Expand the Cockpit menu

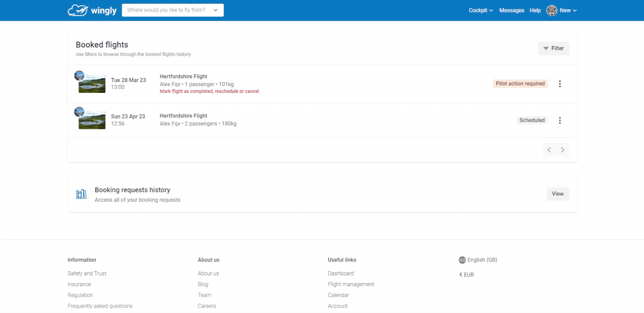(x=481, y=10)
